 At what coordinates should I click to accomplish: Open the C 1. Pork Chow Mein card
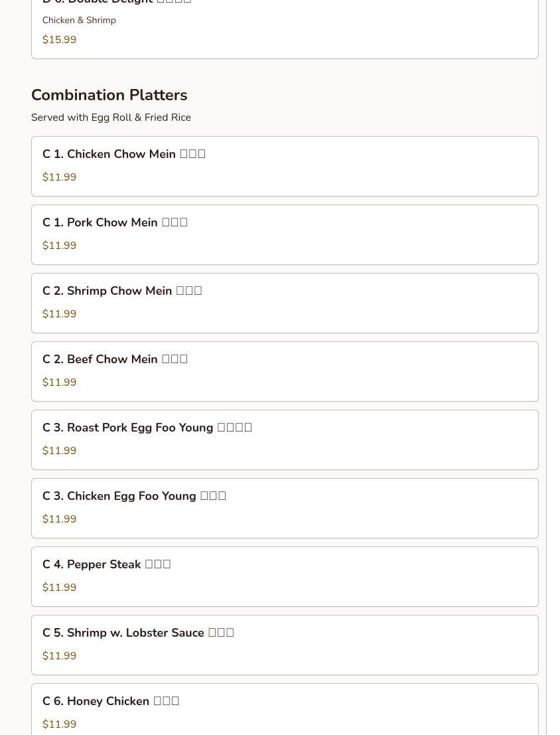[285, 235]
